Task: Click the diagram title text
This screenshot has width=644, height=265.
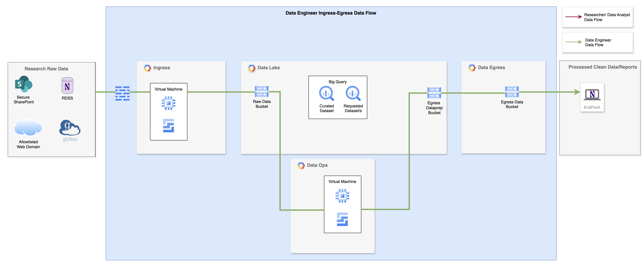Action: click(x=331, y=13)
